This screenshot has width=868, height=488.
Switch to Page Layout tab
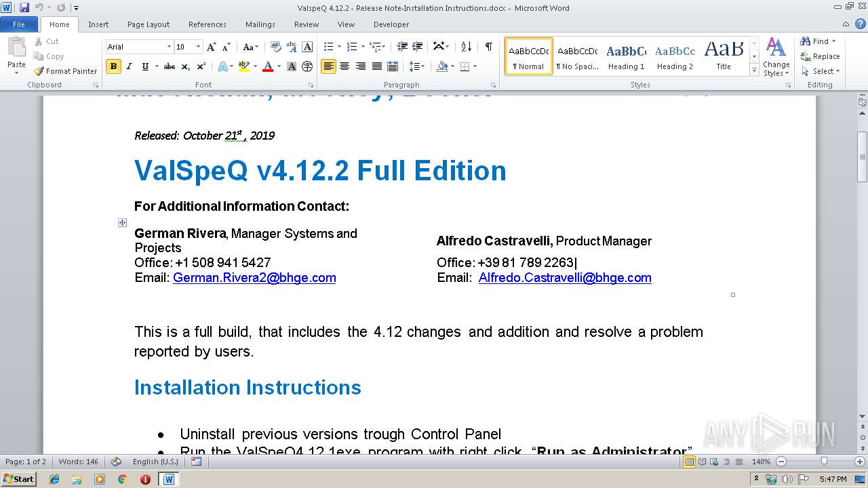click(149, 24)
